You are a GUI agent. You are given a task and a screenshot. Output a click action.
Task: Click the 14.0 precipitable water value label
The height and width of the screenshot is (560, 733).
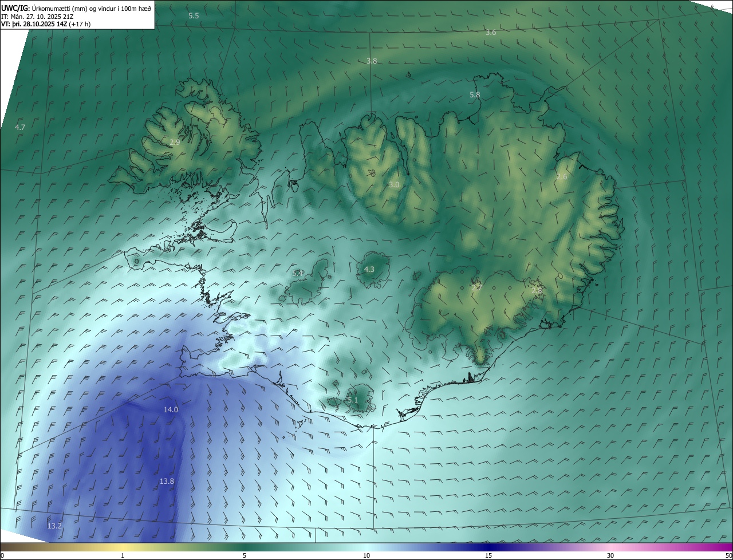click(171, 409)
